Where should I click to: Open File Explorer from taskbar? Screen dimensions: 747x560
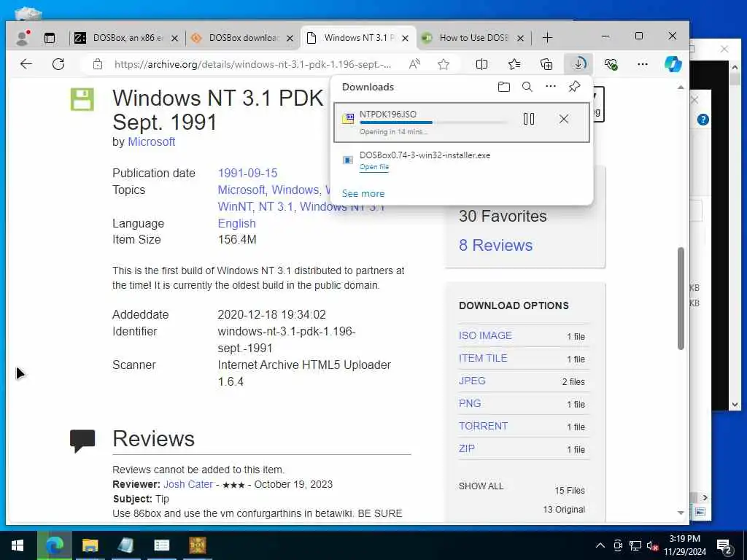[x=90, y=545]
